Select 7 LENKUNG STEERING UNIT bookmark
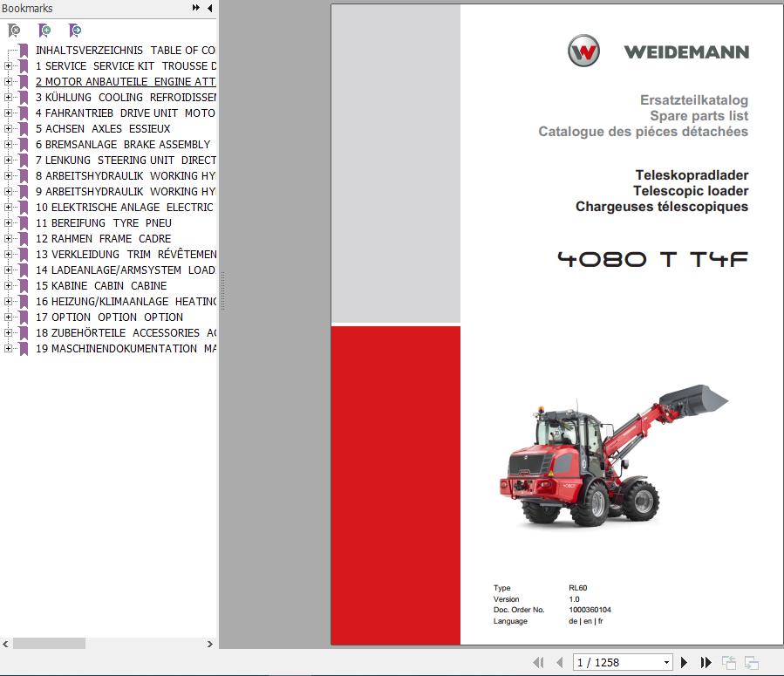 126,160
